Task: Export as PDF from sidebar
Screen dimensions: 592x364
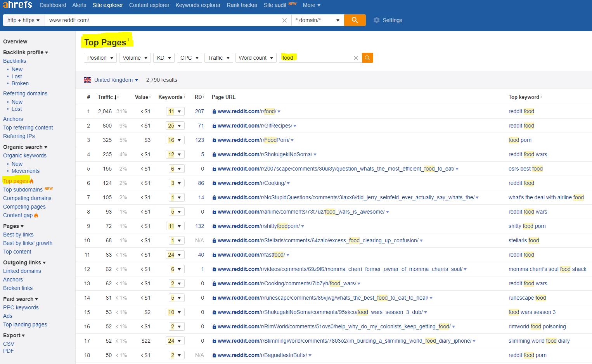Action: click(x=8, y=351)
